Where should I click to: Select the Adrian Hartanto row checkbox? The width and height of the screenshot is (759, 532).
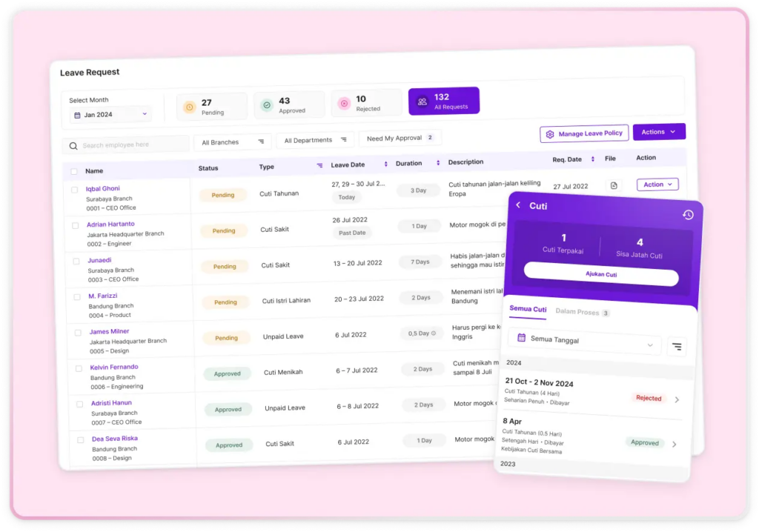click(x=75, y=225)
